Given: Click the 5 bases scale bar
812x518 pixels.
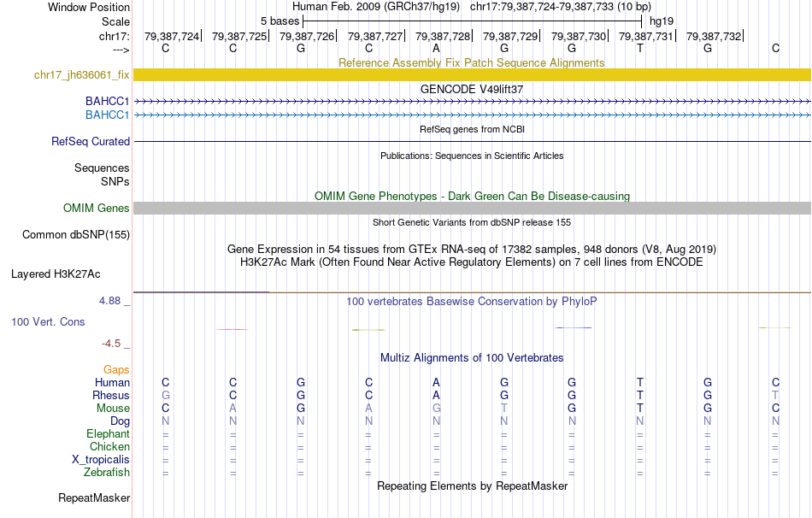Looking at the screenshot, I should [472, 21].
